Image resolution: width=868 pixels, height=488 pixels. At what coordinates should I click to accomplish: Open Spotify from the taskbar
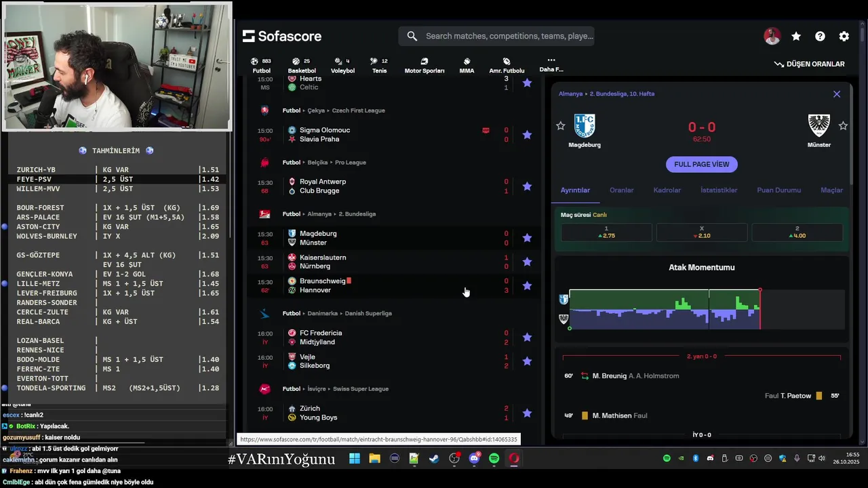coord(494,459)
